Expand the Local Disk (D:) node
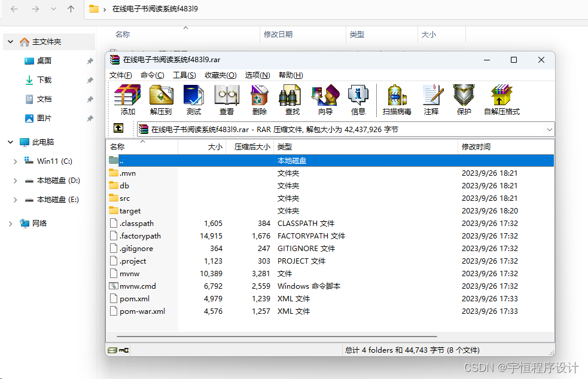Viewport: 588px width, 379px height. pyautogui.click(x=16, y=181)
